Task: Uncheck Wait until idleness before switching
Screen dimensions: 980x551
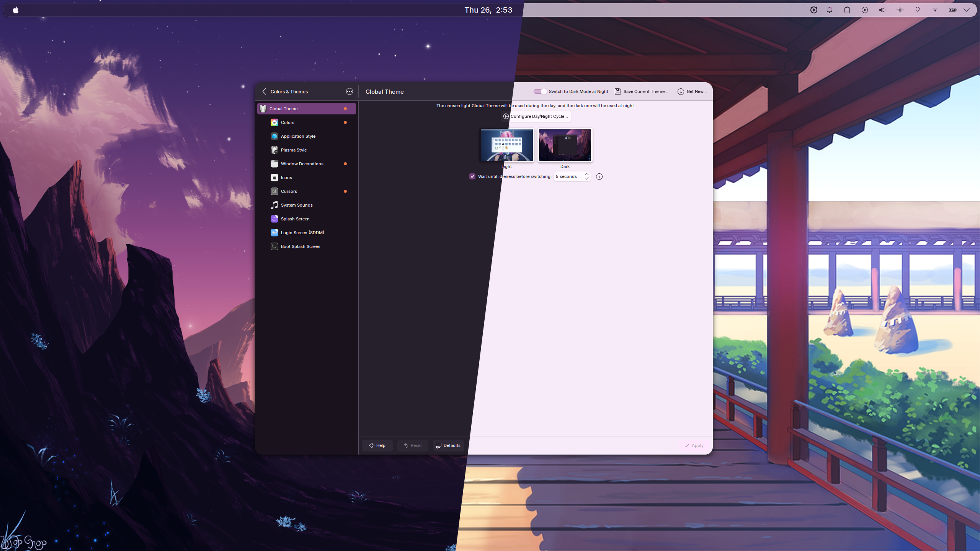Action: pyautogui.click(x=472, y=176)
